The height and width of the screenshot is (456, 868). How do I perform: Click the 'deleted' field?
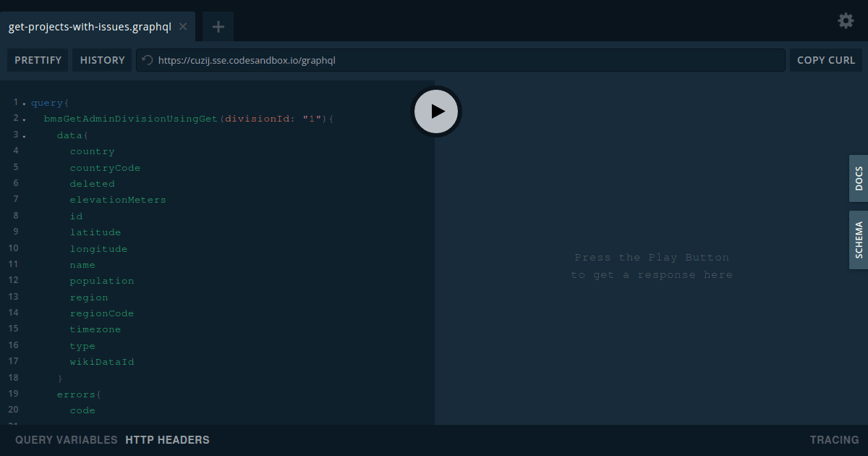[x=93, y=184]
